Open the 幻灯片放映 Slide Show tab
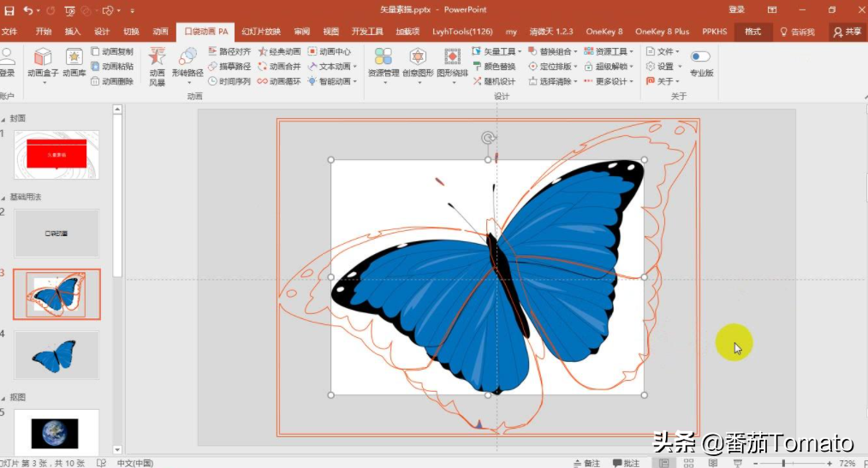The image size is (868, 468). click(261, 32)
